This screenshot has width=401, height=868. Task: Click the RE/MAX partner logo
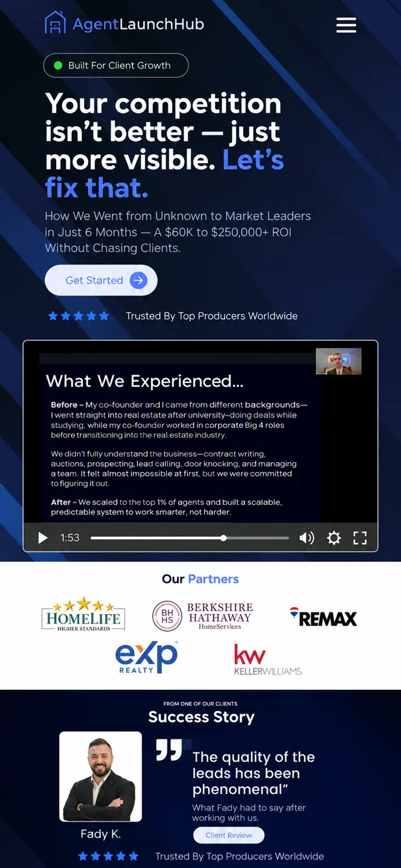click(323, 617)
